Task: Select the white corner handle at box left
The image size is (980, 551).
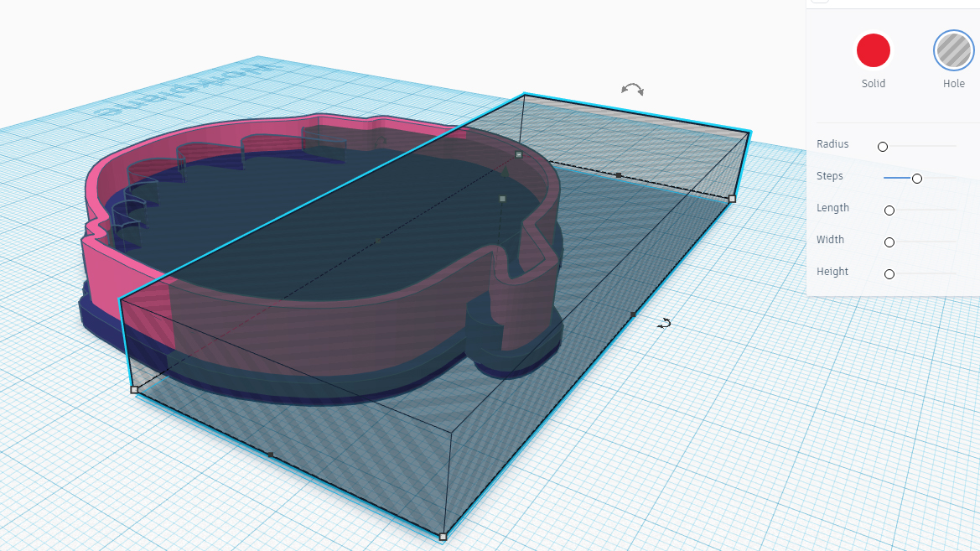Action: [x=134, y=390]
